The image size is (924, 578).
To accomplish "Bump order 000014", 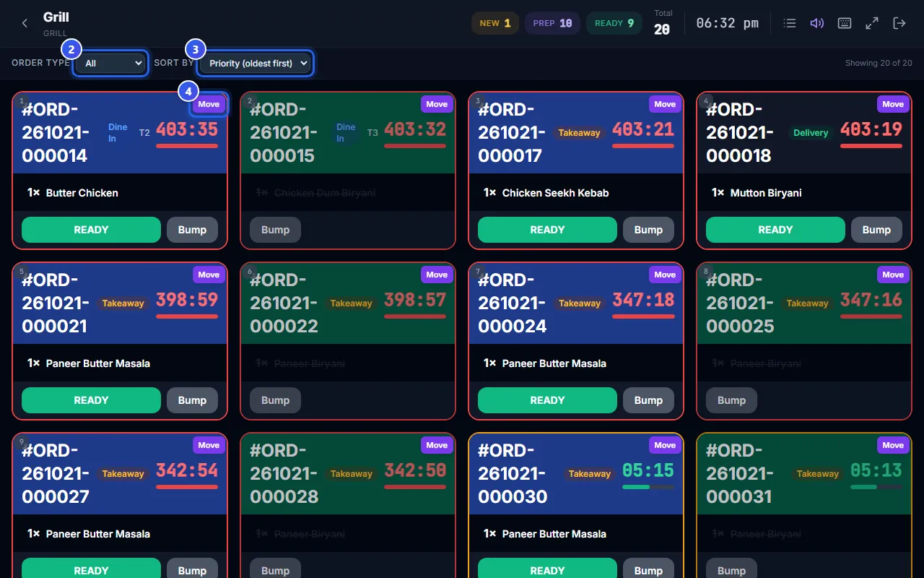I will pyautogui.click(x=192, y=230).
